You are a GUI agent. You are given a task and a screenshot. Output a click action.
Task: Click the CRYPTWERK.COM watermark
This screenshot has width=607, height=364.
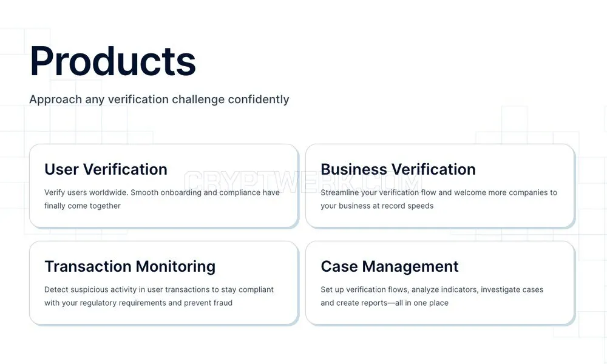[x=303, y=182]
